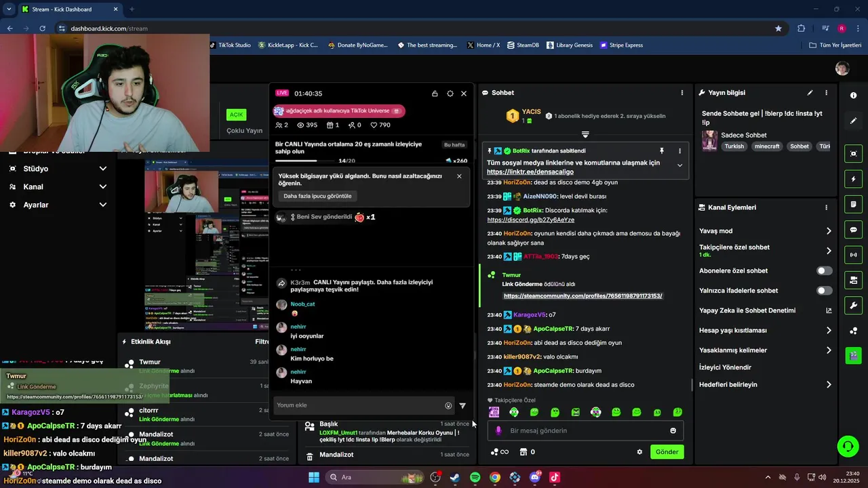Image resolution: width=868 pixels, height=488 pixels.
Task: Collapse the gift leaderboard double chevron
Action: pos(585,134)
